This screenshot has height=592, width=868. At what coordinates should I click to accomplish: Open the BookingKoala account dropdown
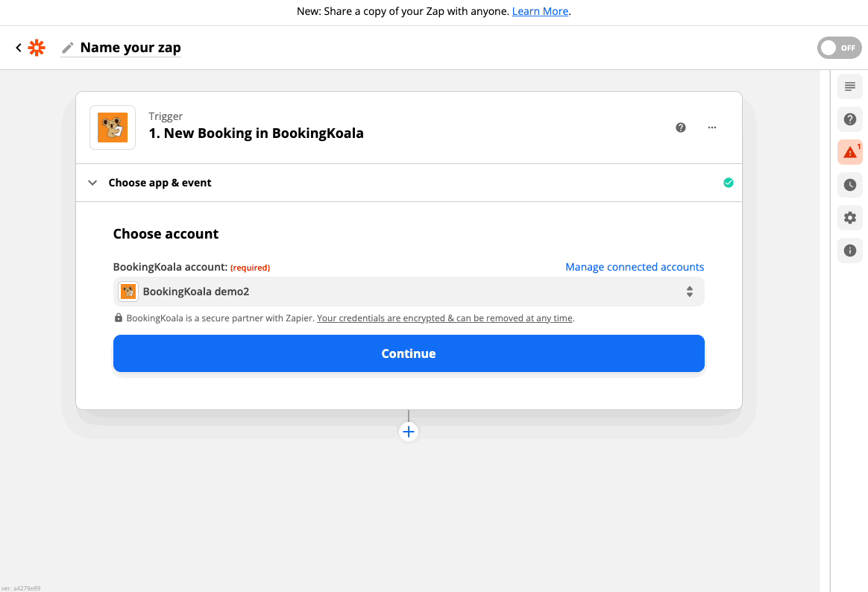coord(409,292)
